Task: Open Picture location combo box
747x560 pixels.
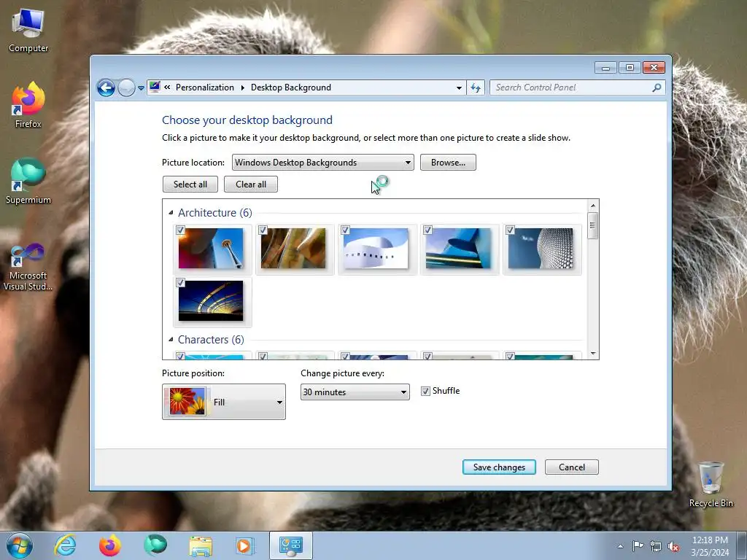Action: [x=323, y=163]
